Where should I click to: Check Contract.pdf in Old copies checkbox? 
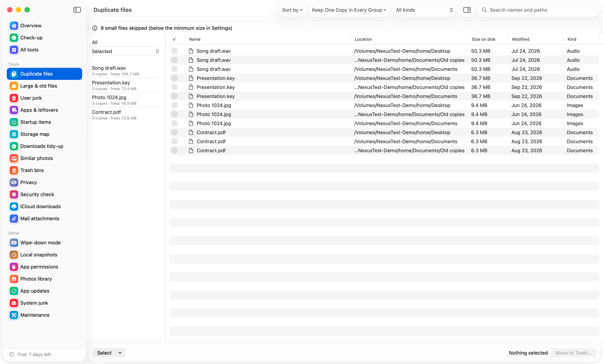tap(174, 151)
